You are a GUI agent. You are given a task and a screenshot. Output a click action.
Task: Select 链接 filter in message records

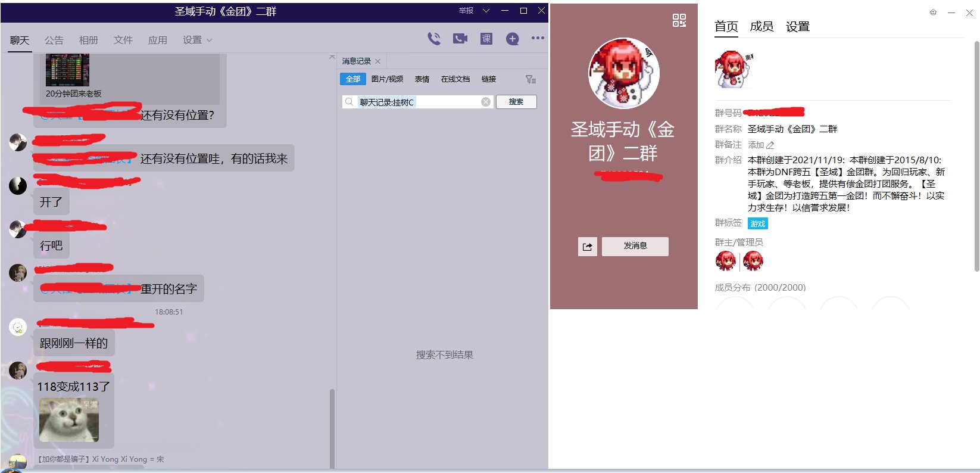[x=489, y=79]
